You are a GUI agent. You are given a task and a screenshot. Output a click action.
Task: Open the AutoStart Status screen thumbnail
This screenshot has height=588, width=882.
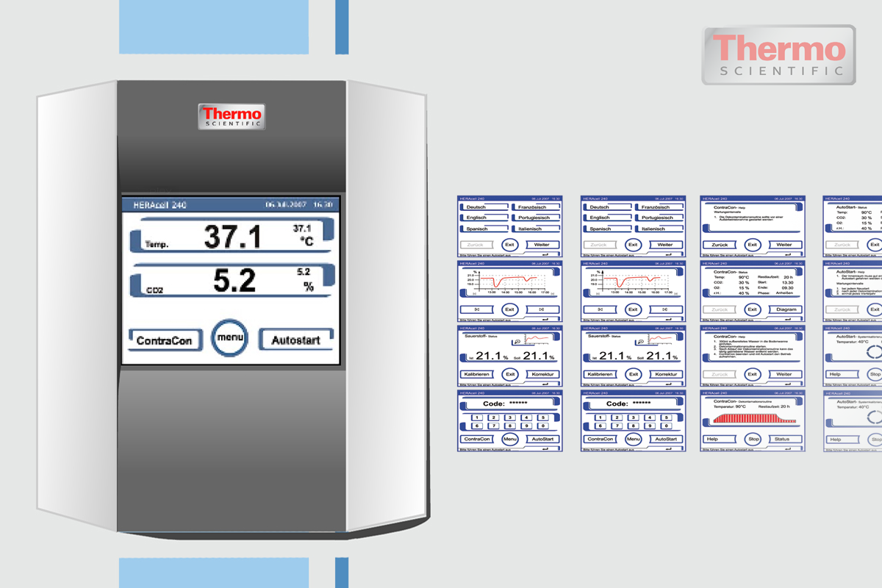click(853, 226)
